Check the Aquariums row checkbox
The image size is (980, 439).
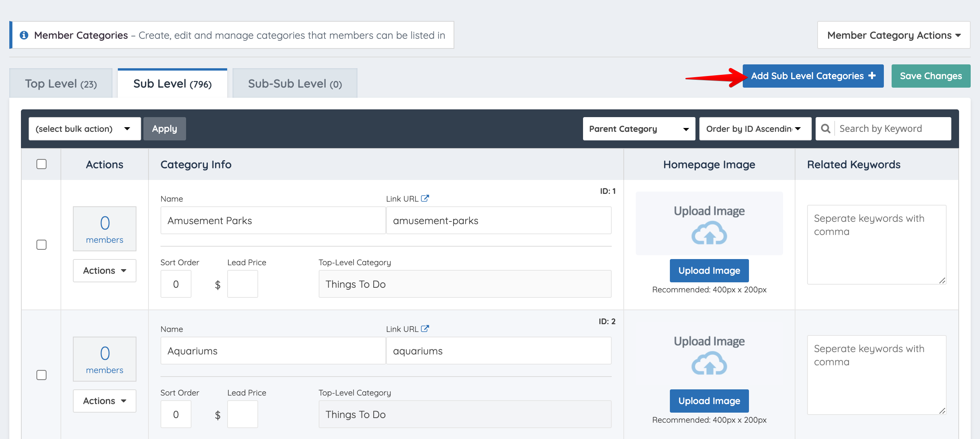pos(41,375)
